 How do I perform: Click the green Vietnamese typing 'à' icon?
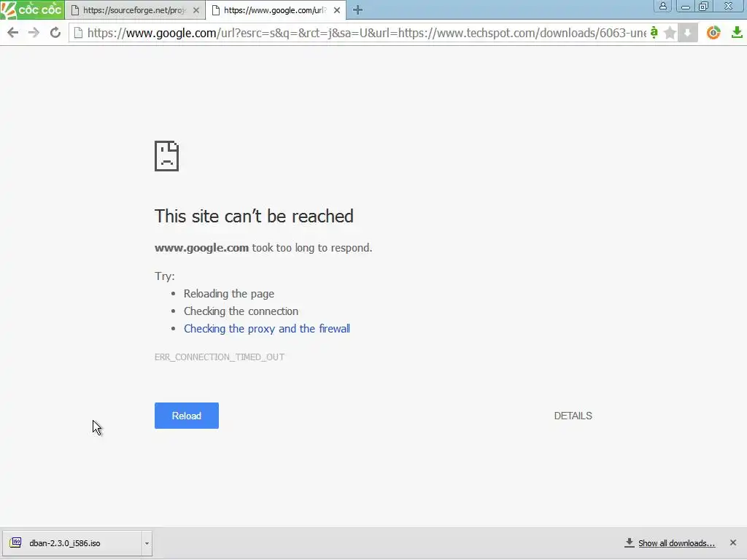(654, 32)
